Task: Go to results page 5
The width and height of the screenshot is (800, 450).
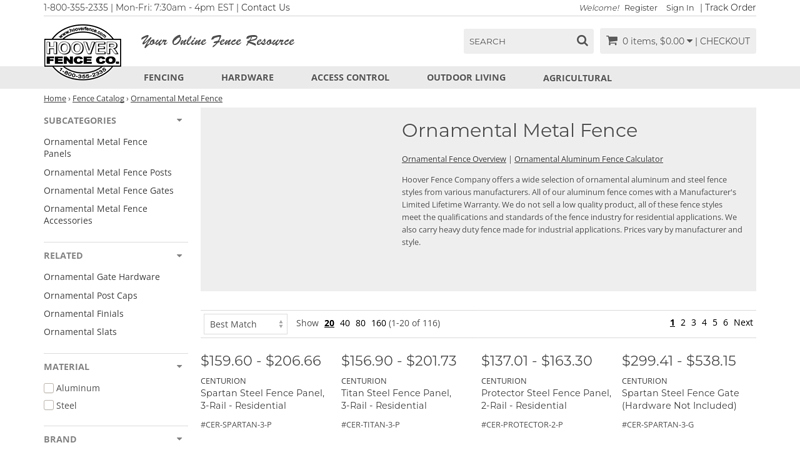Action: (x=715, y=322)
